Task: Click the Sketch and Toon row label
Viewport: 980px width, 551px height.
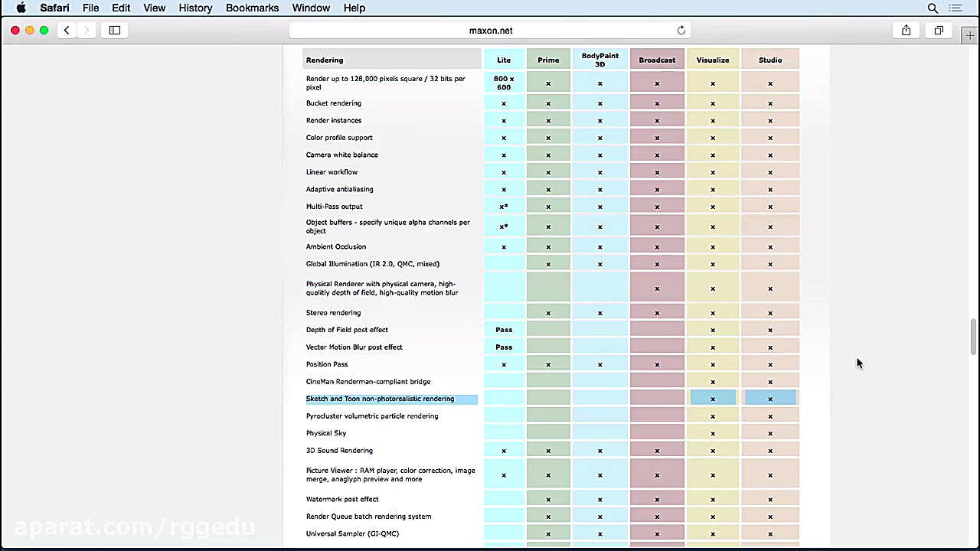Action: (380, 399)
